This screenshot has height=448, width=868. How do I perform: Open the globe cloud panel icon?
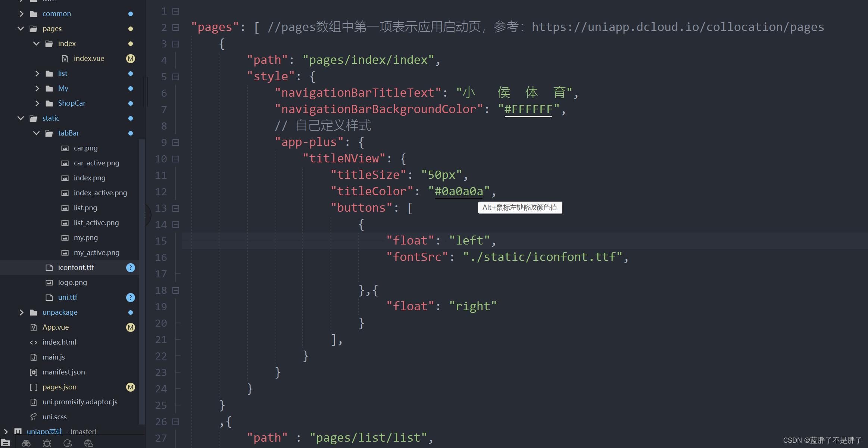[x=89, y=443]
